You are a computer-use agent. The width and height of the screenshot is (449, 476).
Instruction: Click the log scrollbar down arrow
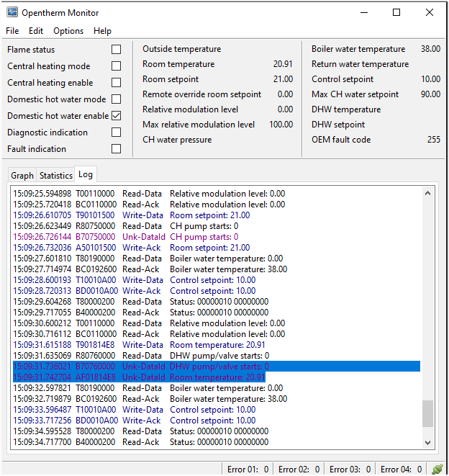427,443
